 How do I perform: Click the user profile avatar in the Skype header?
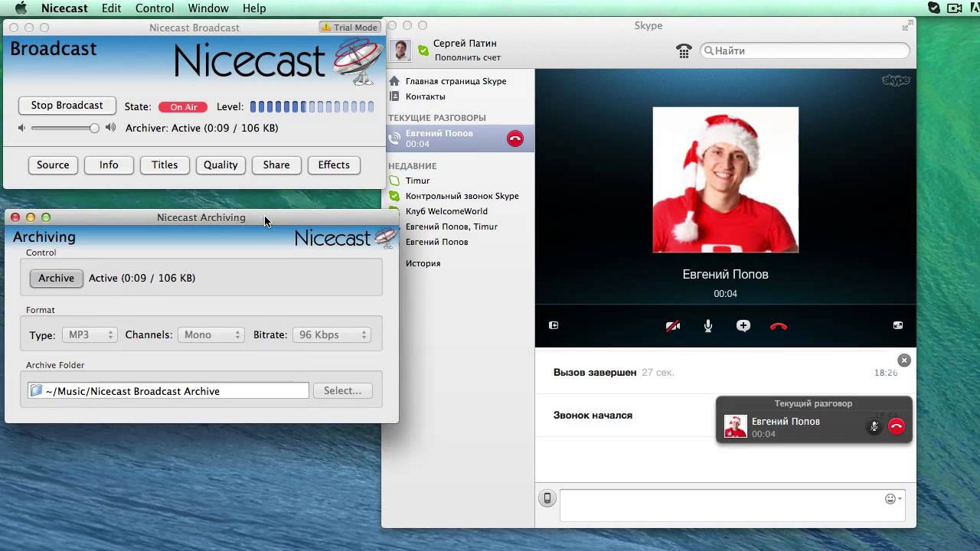coord(400,51)
